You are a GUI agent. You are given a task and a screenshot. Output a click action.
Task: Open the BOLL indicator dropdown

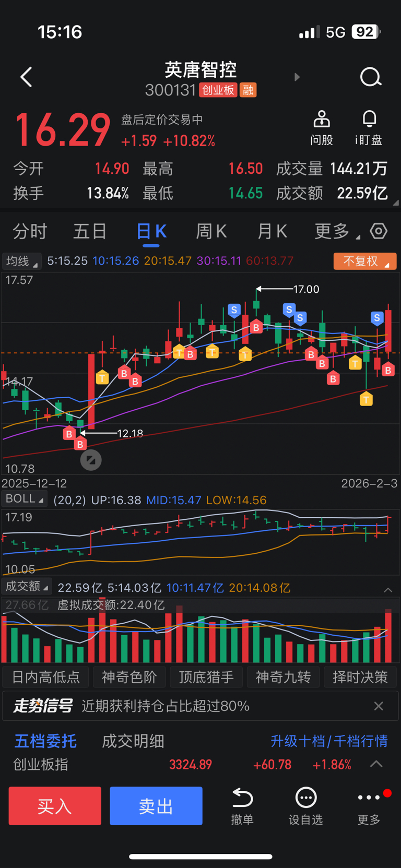pyautogui.click(x=25, y=499)
